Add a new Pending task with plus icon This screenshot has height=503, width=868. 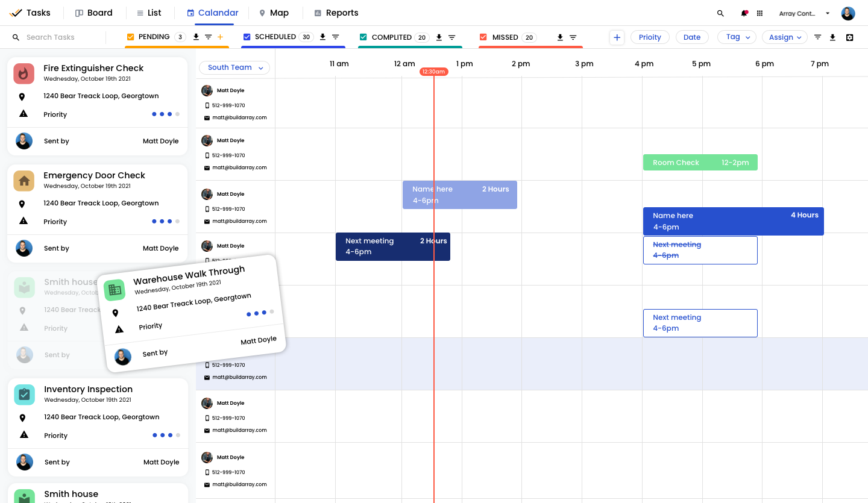coord(220,37)
